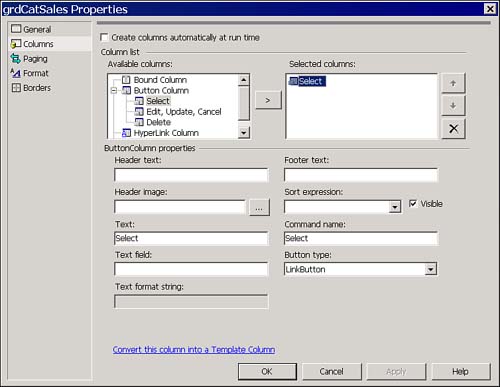Collapse the Button Column tree node
Screen dimensions: 500x387
114,90
